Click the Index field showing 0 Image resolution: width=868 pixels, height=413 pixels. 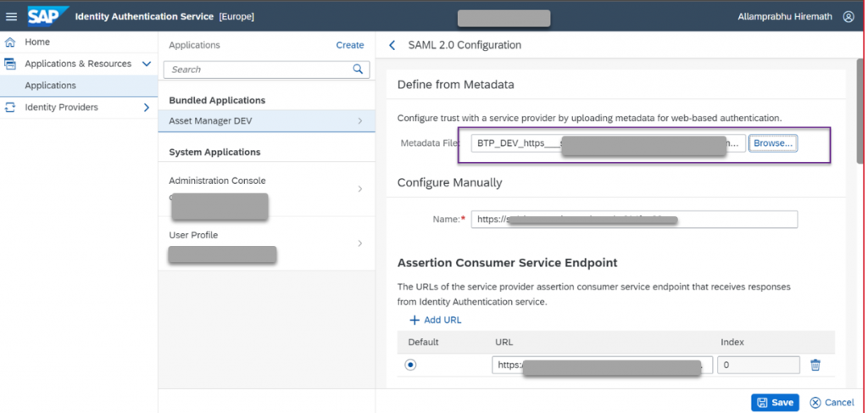[759, 365]
